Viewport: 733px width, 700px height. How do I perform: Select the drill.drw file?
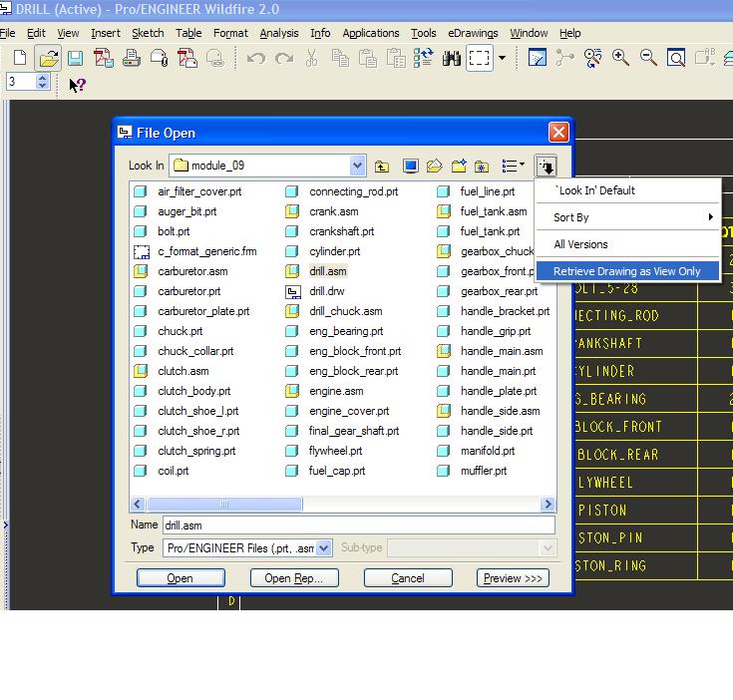tap(314, 291)
